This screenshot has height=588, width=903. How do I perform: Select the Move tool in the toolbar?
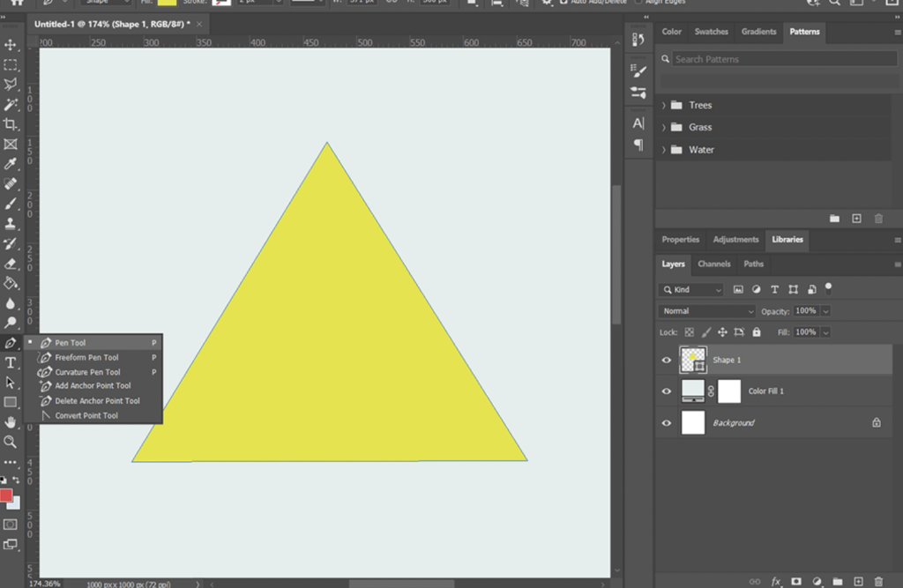[11, 45]
